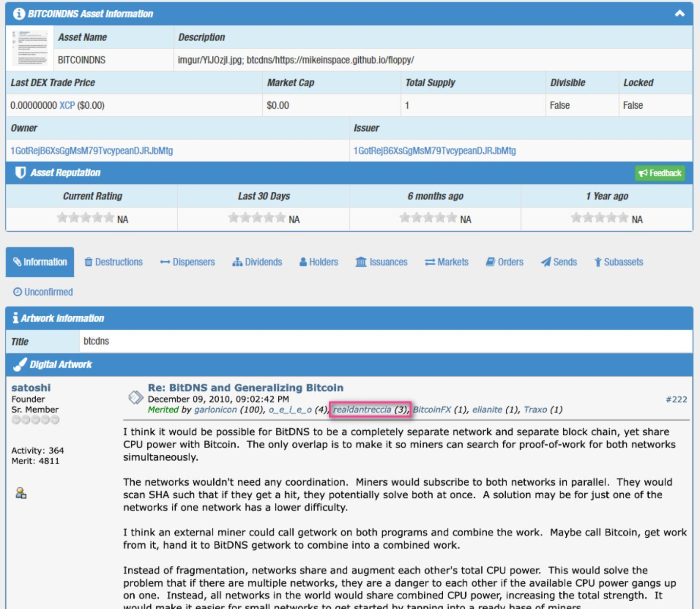Select the Information tab
The width and height of the screenshot is (700, 609).
40,262
